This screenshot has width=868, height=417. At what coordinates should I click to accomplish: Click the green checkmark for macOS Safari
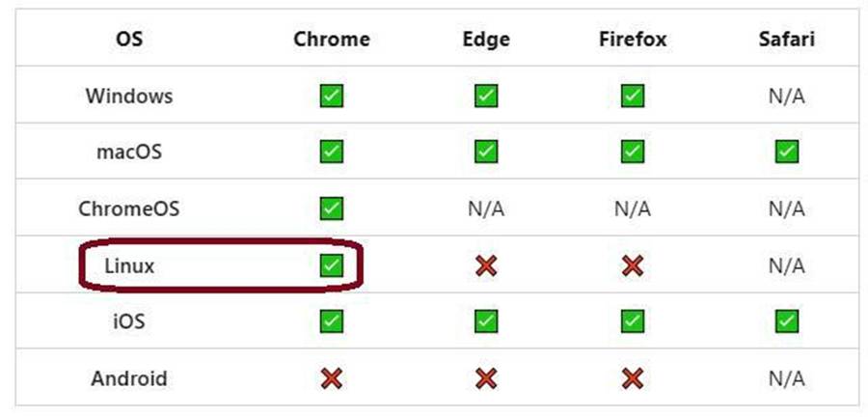786,152
